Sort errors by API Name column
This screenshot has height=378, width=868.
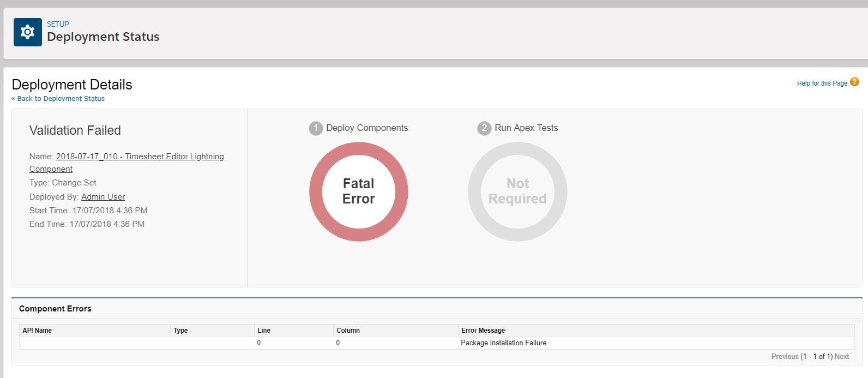[x=37, y=331]
